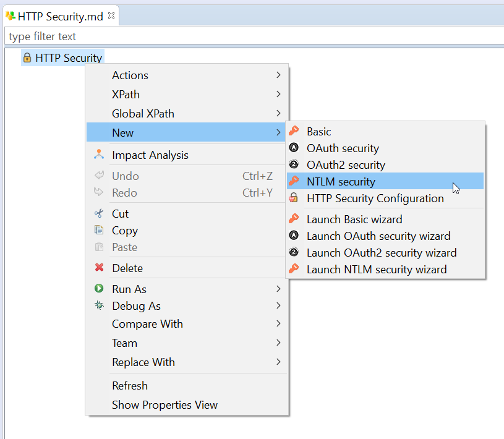Select the HTTP Security tree node
Screen dimensions: 504x439
pos(62,58)
